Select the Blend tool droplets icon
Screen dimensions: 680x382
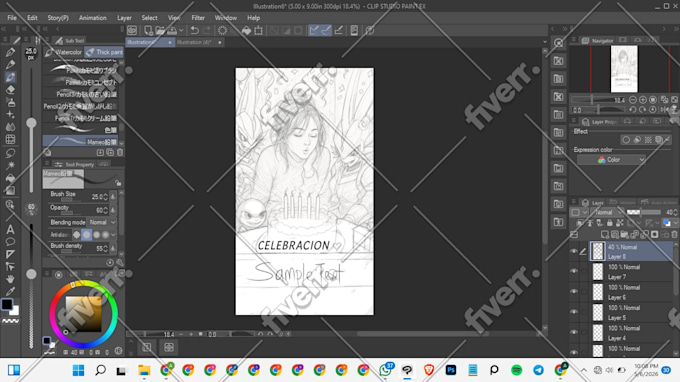click(10, 127)
